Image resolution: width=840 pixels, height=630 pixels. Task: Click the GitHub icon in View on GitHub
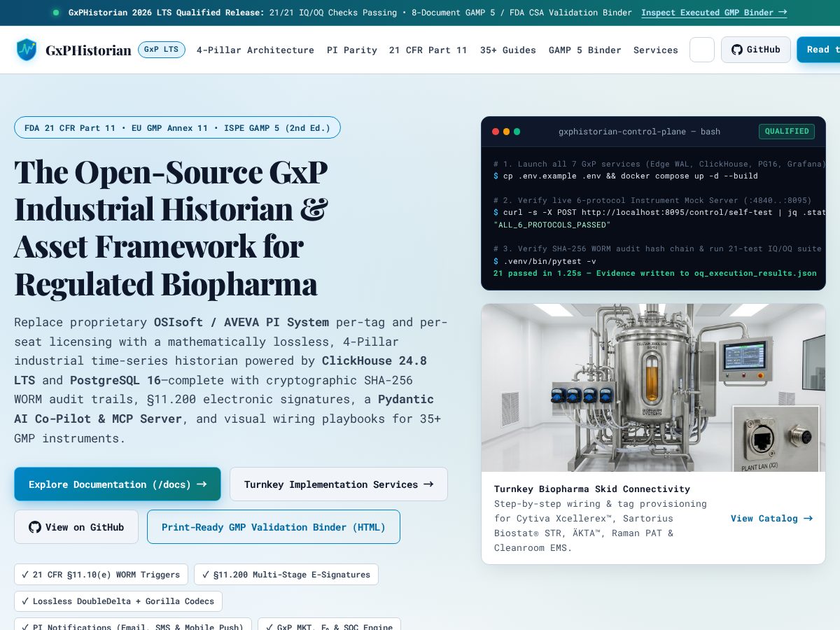[x=35, y=527]
